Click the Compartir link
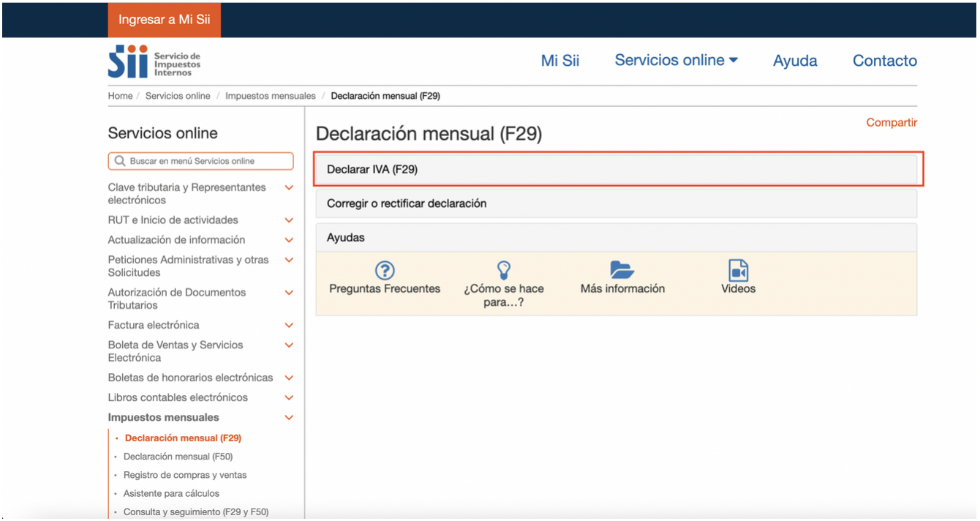This screenshot has height=521, width=980. click(x=892, y=122)
